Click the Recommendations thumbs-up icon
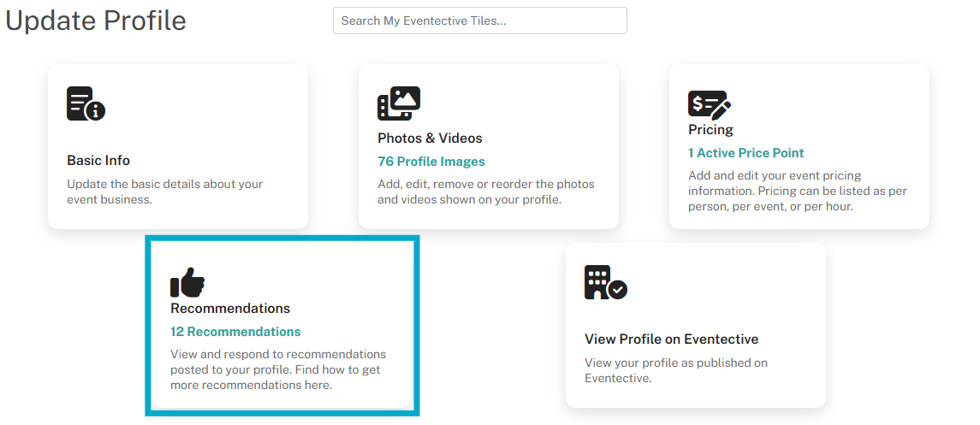Image resolution: width=980 pixels, height=425 pixels. [187, 282]
